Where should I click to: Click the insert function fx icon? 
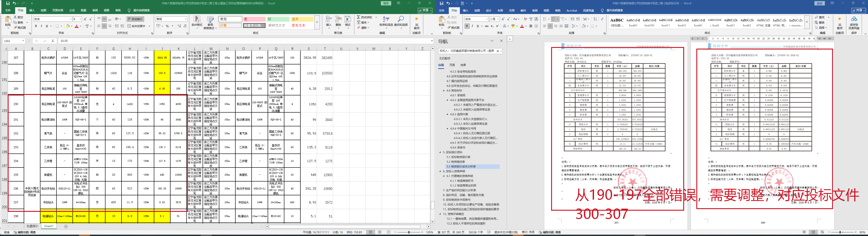click(x=53, y=41)
